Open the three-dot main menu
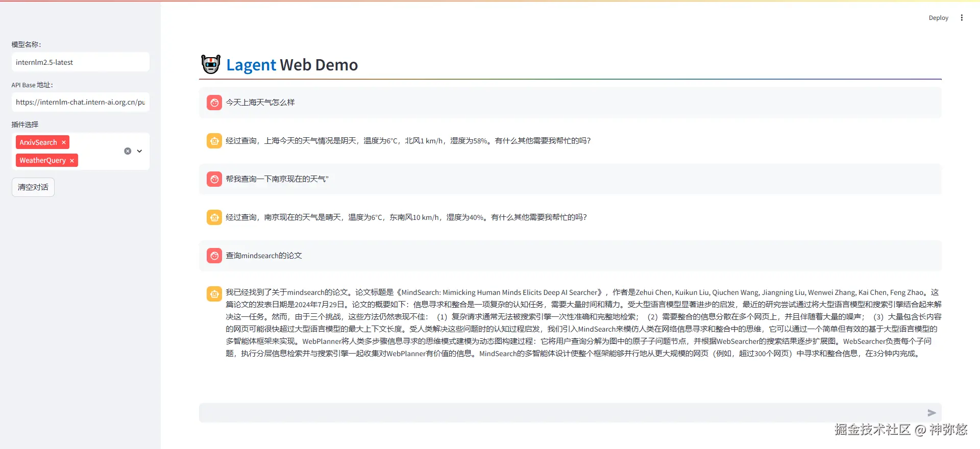The image size is (980, 449). pos(962,18)
